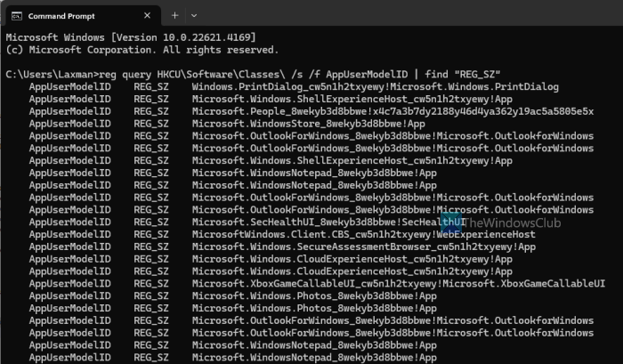
Task: Click the Microsoft Corporation copyright line
Action: tap(142, 50)
